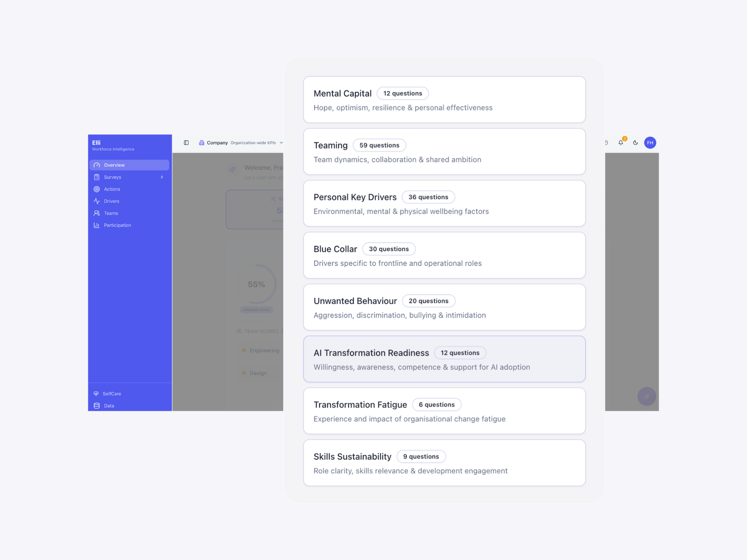
Task: Choose AI Transformation Readiness option
Action: point(444,359)
